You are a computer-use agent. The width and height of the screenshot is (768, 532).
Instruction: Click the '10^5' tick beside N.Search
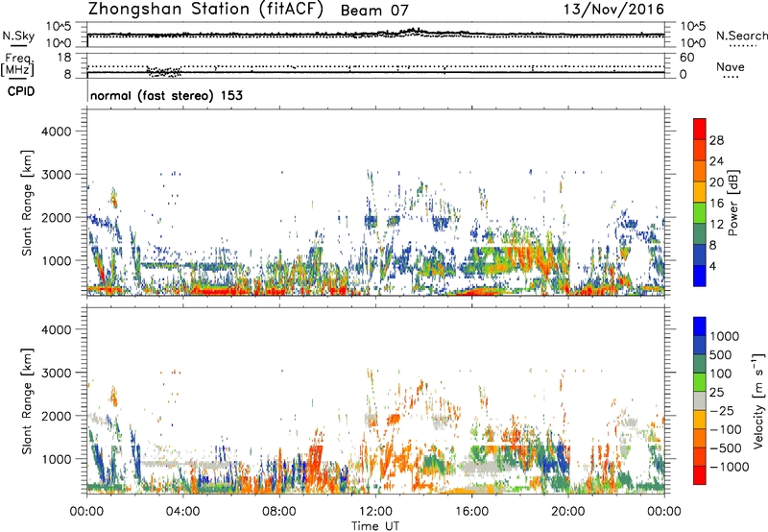click(x=692, y=26)
